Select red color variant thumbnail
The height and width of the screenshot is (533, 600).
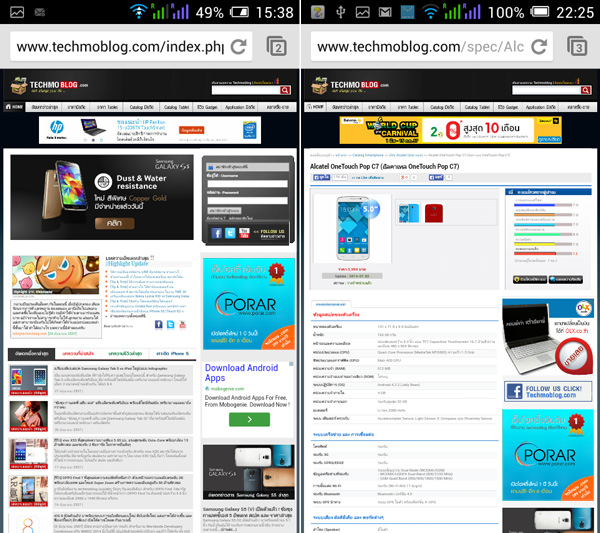pyautogui.click(x=434, y=213)
